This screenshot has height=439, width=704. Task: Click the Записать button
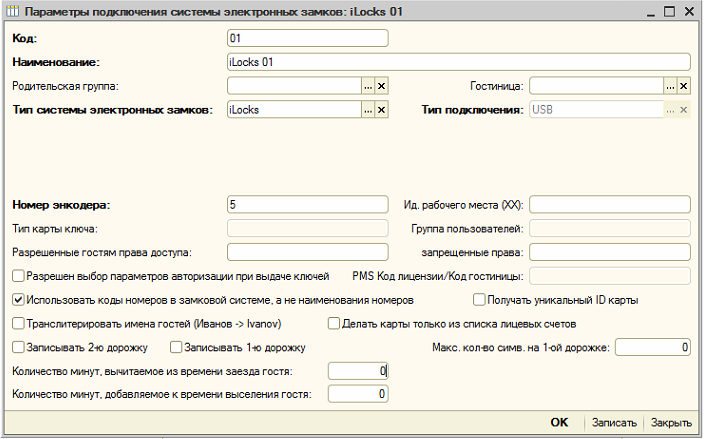point(614,422)
